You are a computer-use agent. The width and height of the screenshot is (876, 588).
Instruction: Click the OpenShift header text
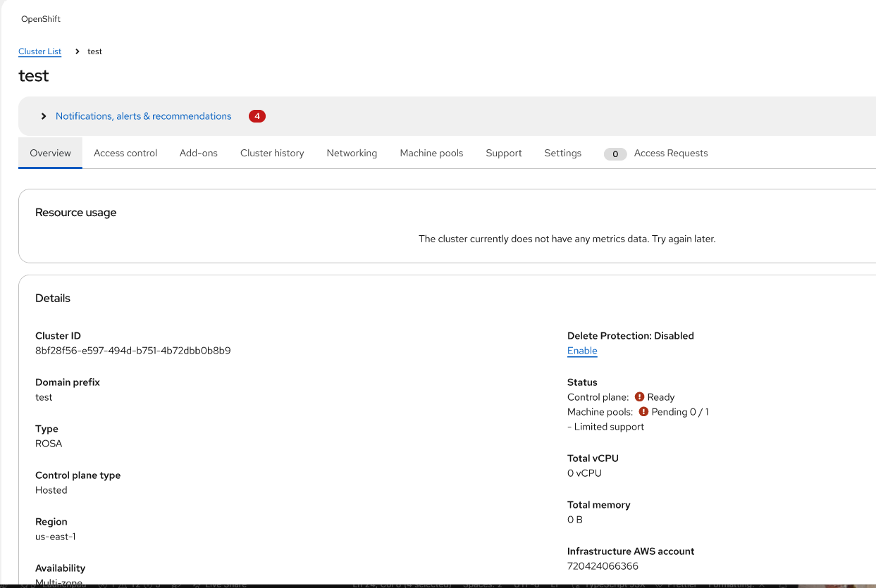pos(41,19)
